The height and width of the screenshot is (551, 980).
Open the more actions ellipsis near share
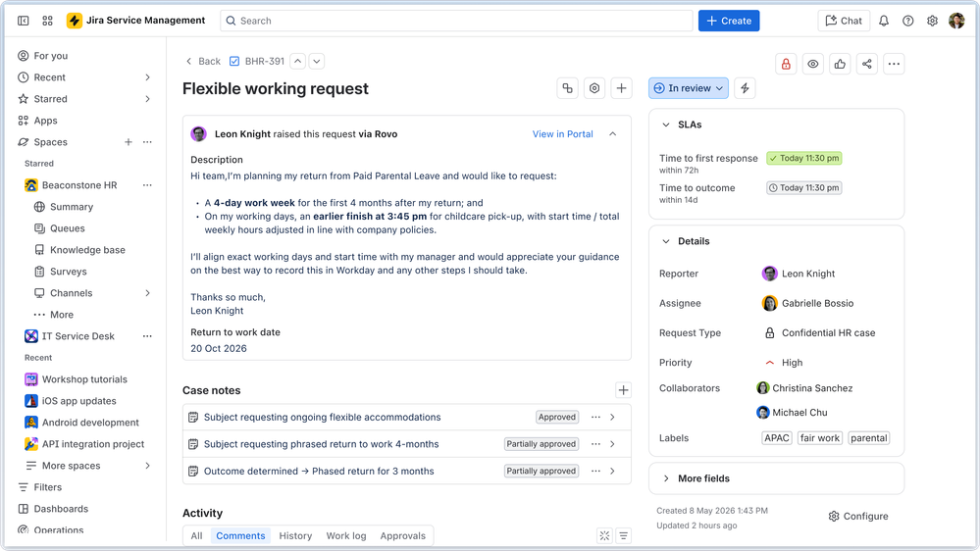[x=895, y=64]
